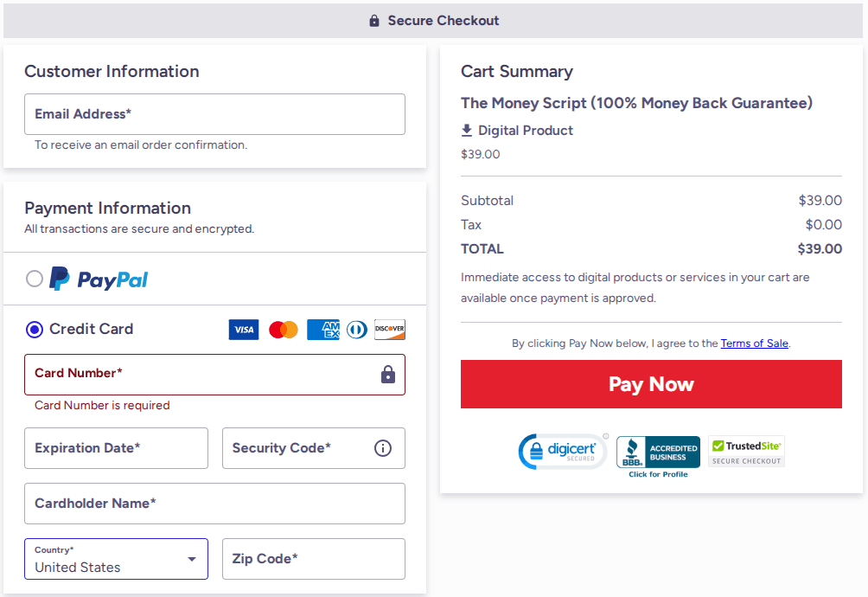The width and height of the screenshot is (868, 597).
Task: Open the Terms of Sale link
Action: pos(754,343)
